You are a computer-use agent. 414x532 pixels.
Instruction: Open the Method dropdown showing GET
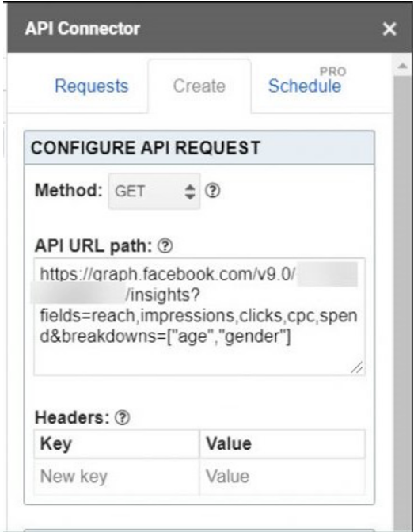click(x=154, y=192)
